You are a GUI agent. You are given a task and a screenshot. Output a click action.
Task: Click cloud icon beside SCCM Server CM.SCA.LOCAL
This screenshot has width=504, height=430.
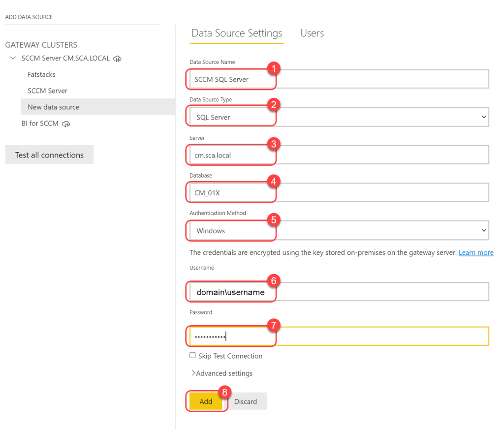coord(117,59)
